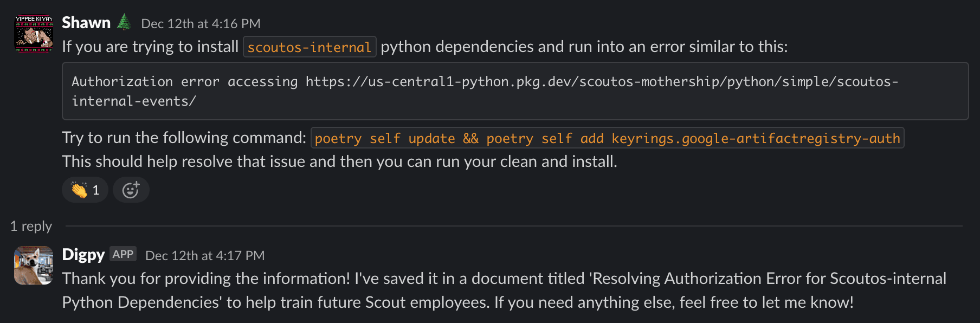Click the 'Try to run the following command' text
This screenshot has width=980, height=323.
[x=184, y=138]
